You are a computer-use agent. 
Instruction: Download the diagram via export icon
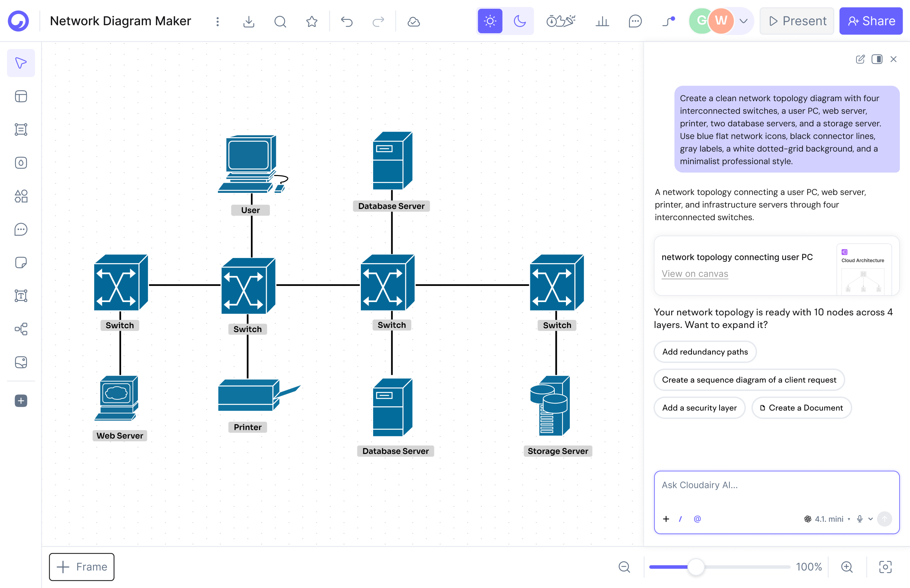(248, 21)
